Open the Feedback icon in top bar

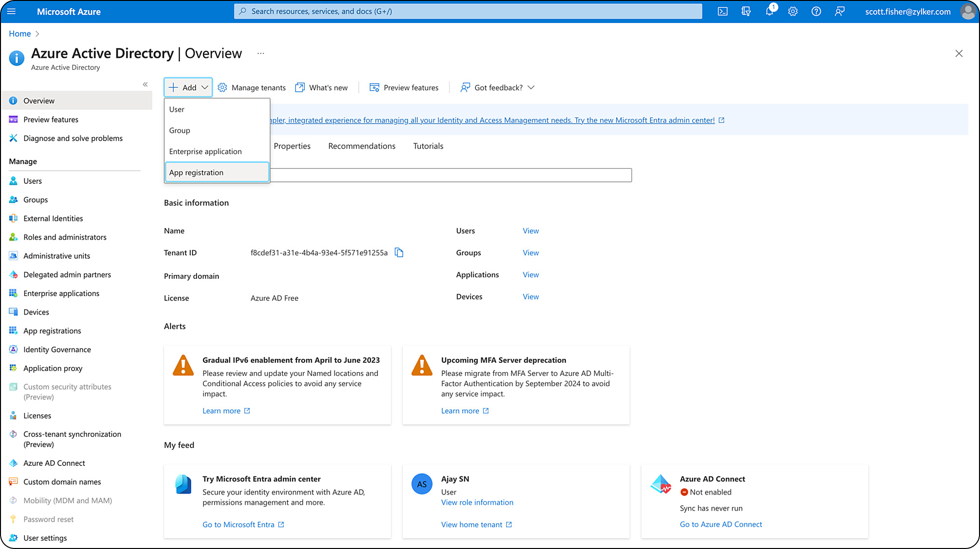click(x=840, y=11)
